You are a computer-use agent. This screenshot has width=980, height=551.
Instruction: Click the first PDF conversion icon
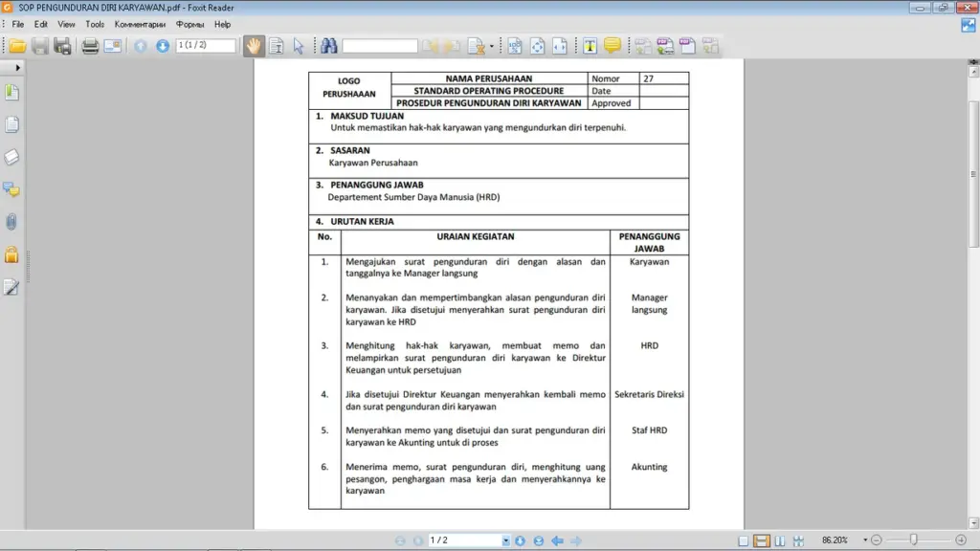[642, 46]
